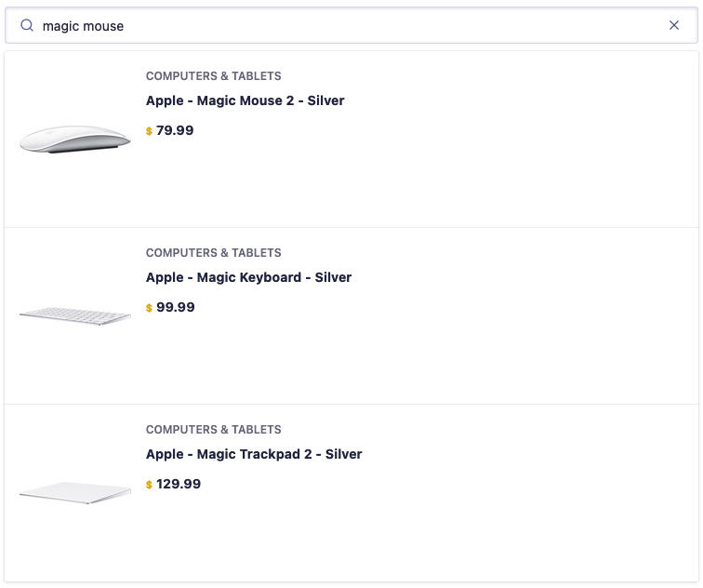703x588 pixels.
Task: Click the Computers & Tablets label above Magic Mouse
Action: 214,75
